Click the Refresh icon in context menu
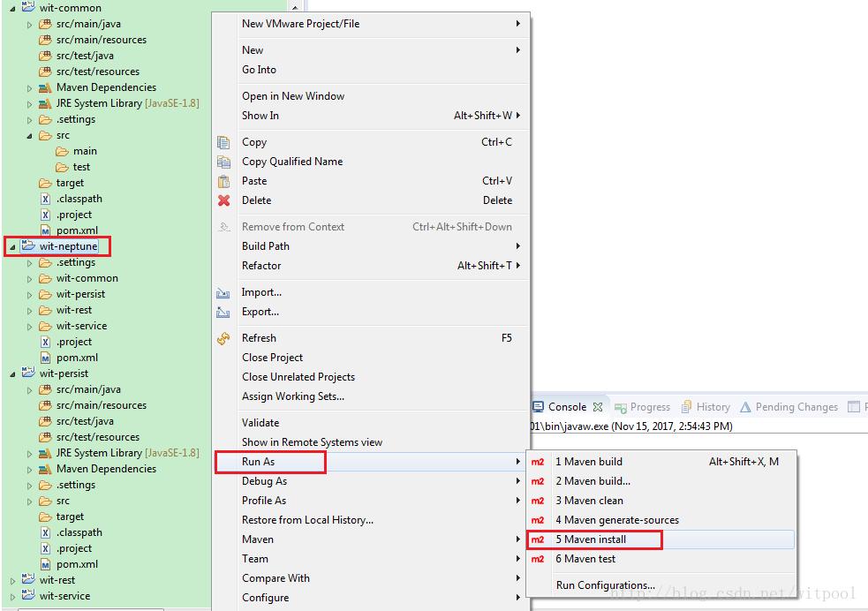This screenshot has height=611, width=868. pos(223,338)
